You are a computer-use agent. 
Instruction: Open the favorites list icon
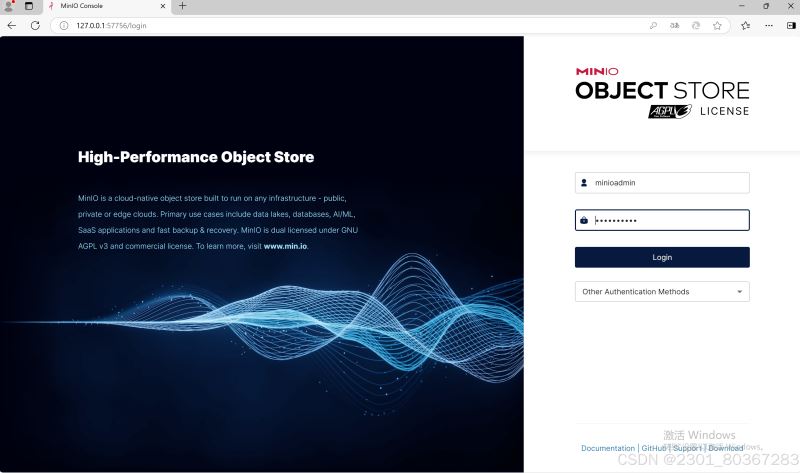[x=745, y=26]
